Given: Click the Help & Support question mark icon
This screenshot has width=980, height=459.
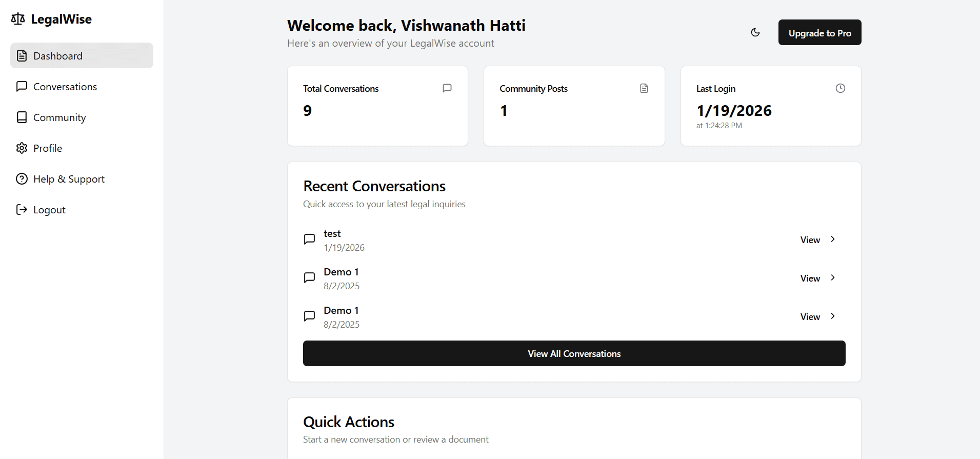Looking at the screenshot, I should point(22,179).
